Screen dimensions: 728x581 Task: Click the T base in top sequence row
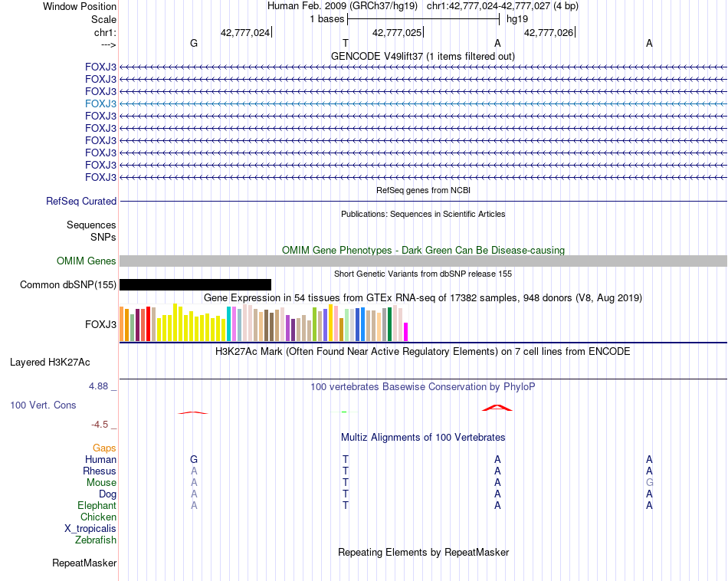[346, 43]
